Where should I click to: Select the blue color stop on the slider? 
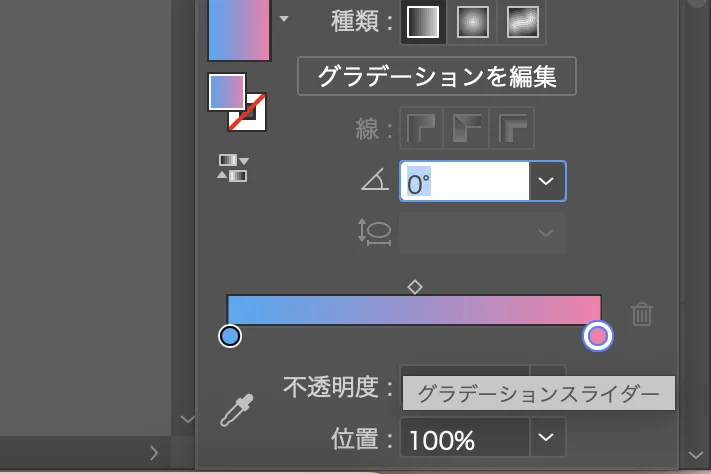(x=230, y=336)
